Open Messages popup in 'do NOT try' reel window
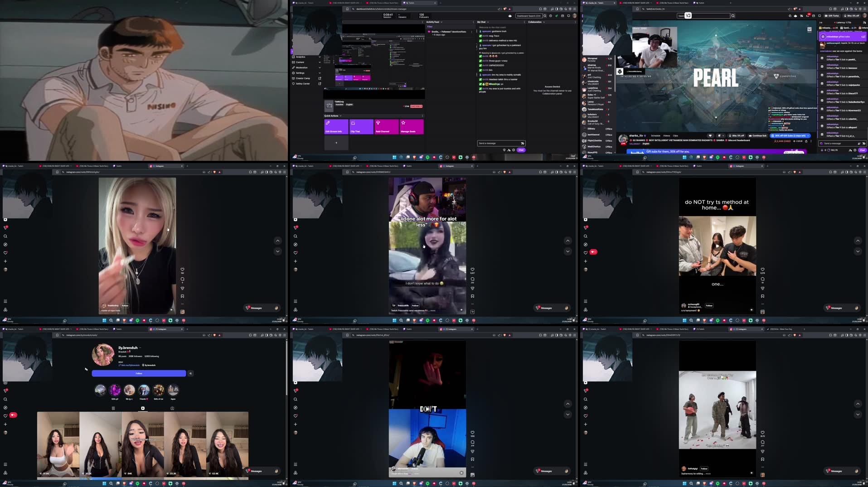 (x=842, y=308)
